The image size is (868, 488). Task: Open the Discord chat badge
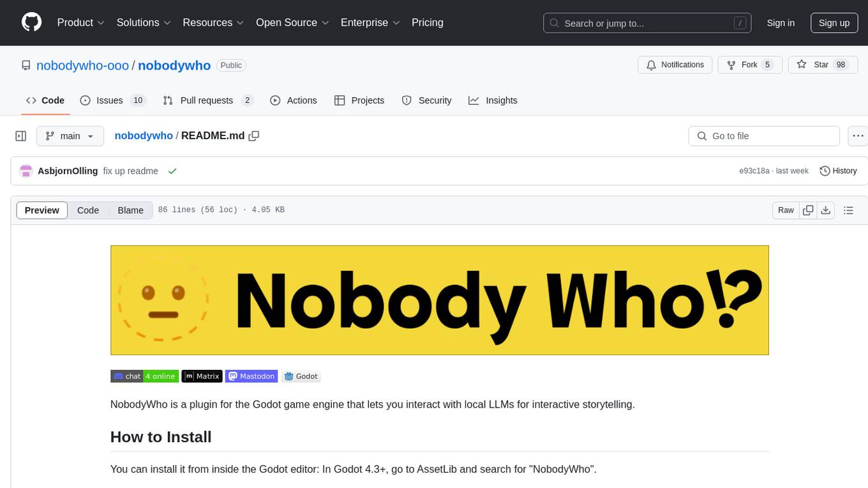(x=144, y=376)
